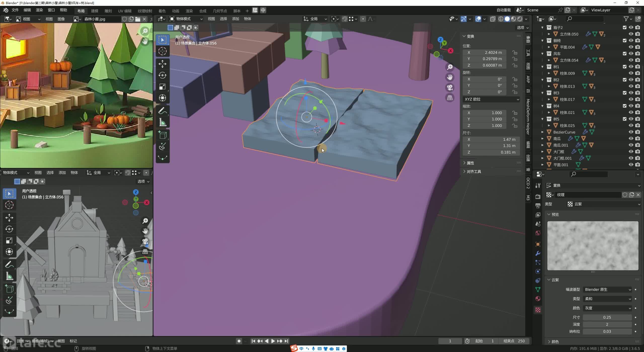Select the Transform tool in main viewport toolbar
The height and width of the screenshot is (352, 644).
[x=163, y=98]
